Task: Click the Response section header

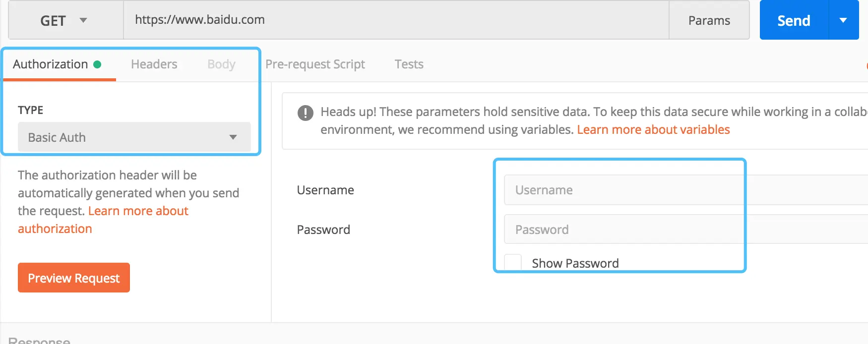Action: click(39, 340)
